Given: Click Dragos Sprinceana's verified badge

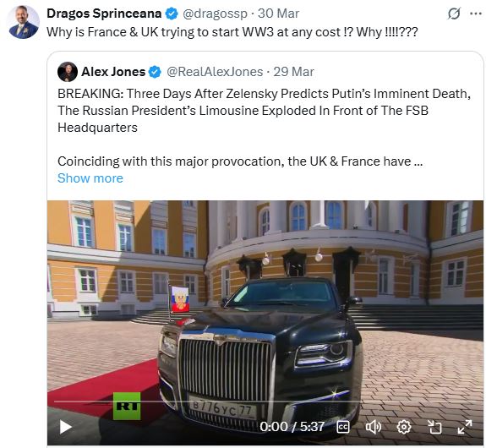Looking at the screenshot, I should coord(172,14).
